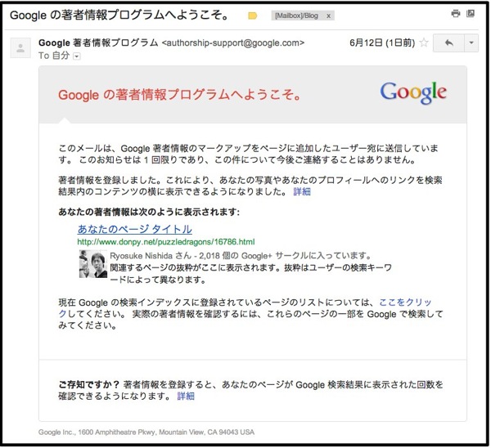Viewport: 491px width, 448px height.
Task: Open the 詳細 link after なりました。
Action: click(x=302, y=191)
